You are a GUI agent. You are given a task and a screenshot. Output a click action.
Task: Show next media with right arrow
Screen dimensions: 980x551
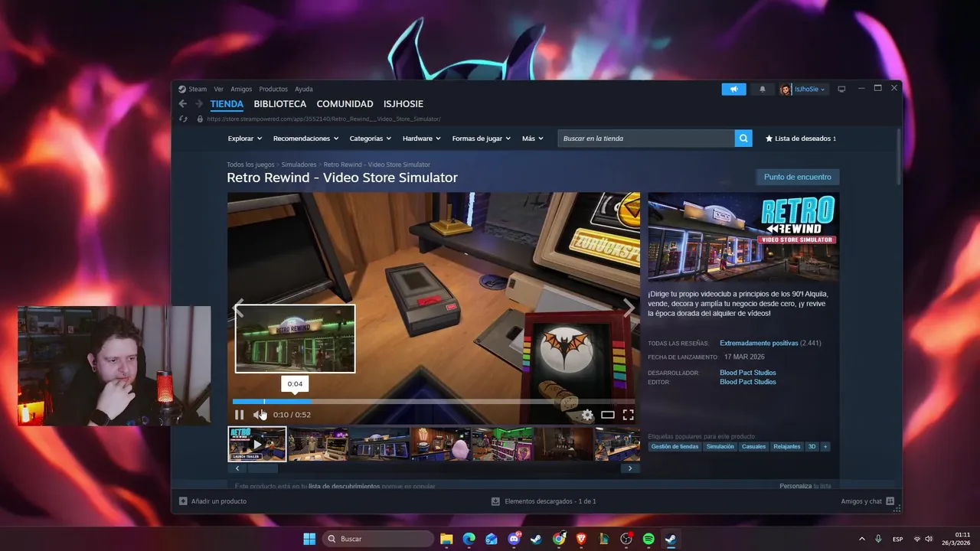point(629,308)
